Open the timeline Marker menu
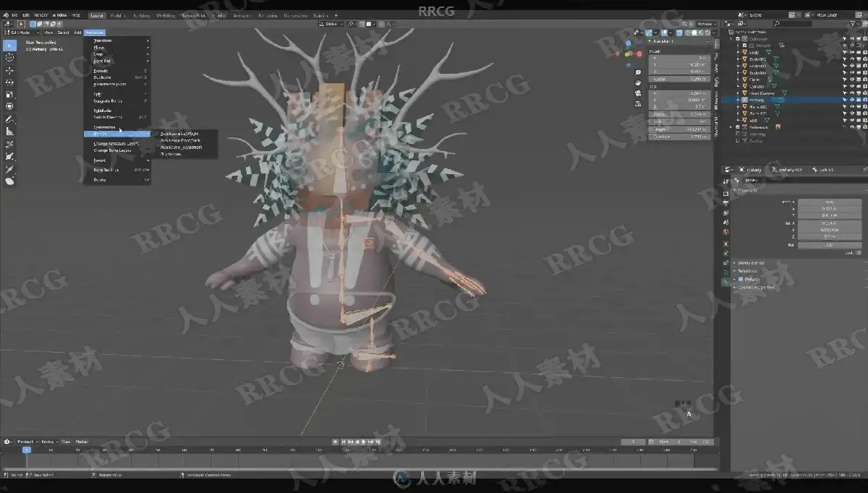This screenshot has height=493, width=868. [82, 441]
